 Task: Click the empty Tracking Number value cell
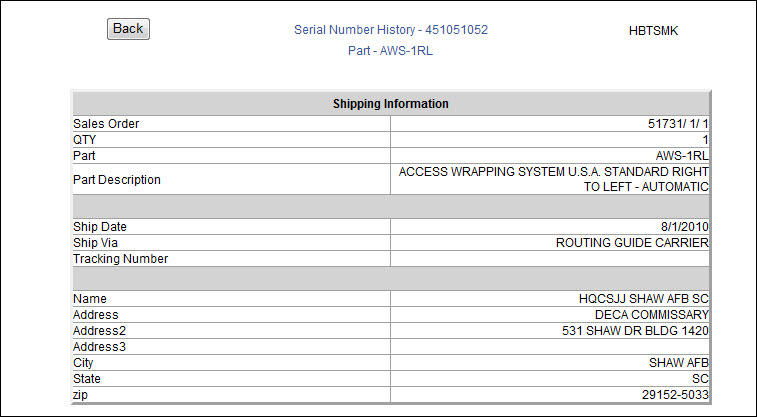550,259
